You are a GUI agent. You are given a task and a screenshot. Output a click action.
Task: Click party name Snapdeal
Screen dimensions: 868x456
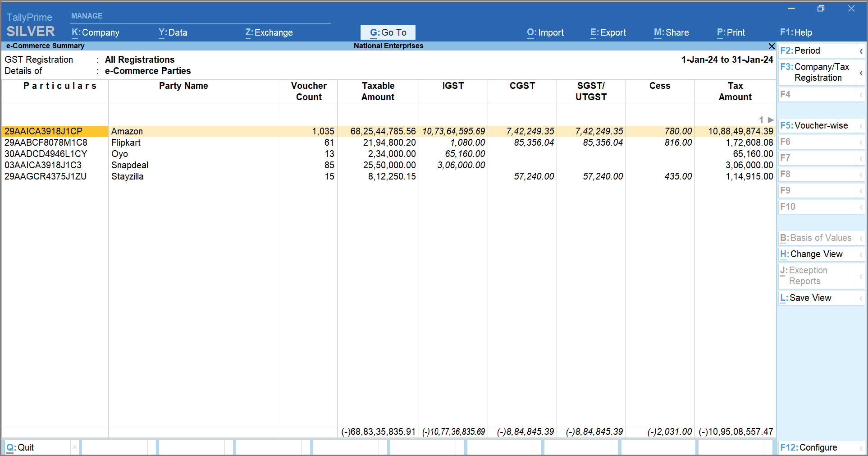[130, 165]
